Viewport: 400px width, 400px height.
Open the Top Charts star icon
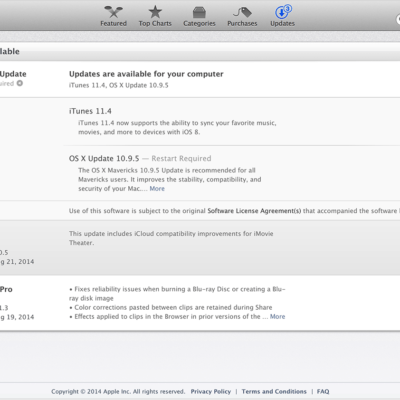(x=155, y=12)
